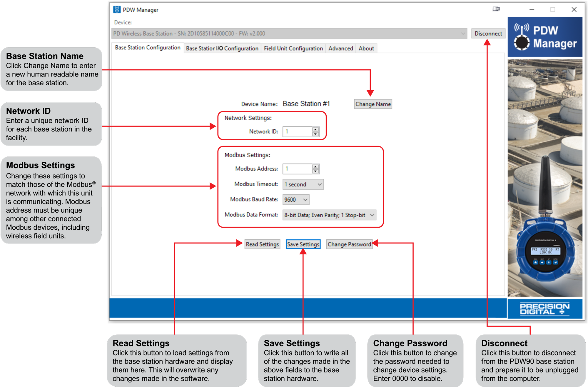Click the Disconnect button
Screen dimensions: 588x387
click(488, 34)
